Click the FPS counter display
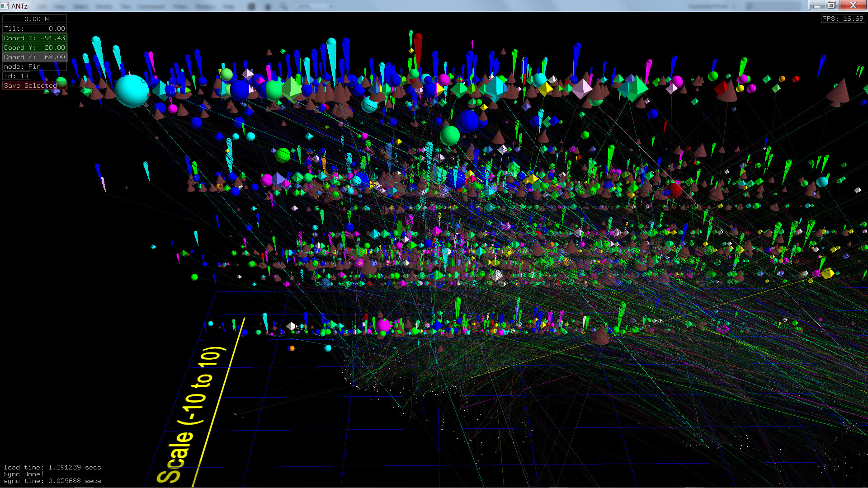The height and width of the screenshot is (488, 868). pos(843,19)
